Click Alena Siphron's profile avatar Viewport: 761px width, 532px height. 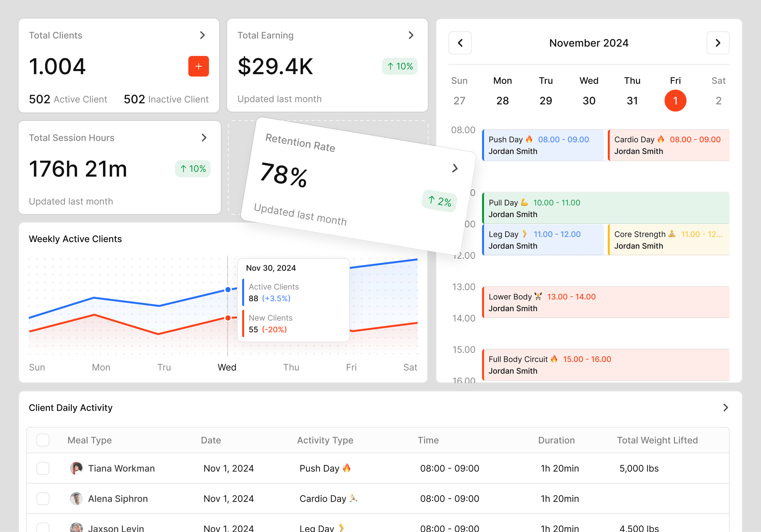pyautogui.click(x=76, y=498)
